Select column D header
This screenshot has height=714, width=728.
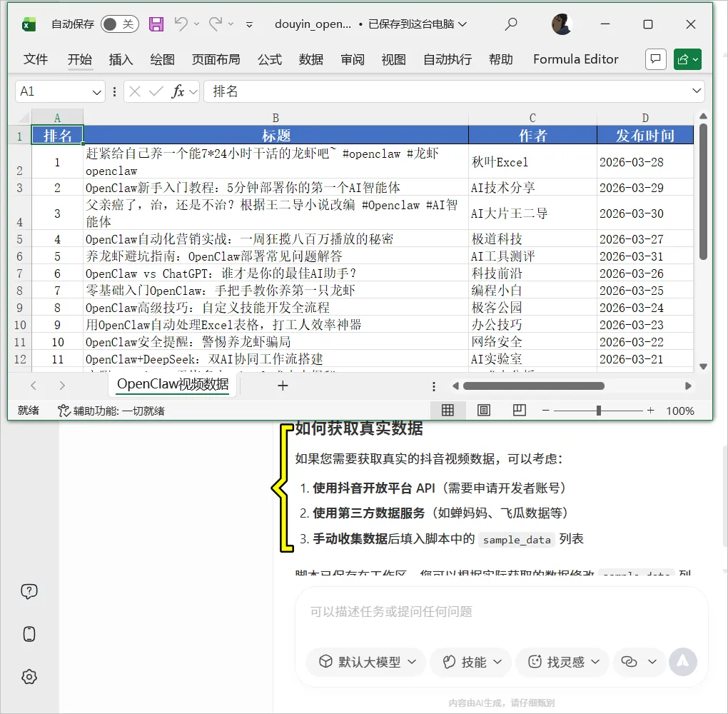coord(645,118)
